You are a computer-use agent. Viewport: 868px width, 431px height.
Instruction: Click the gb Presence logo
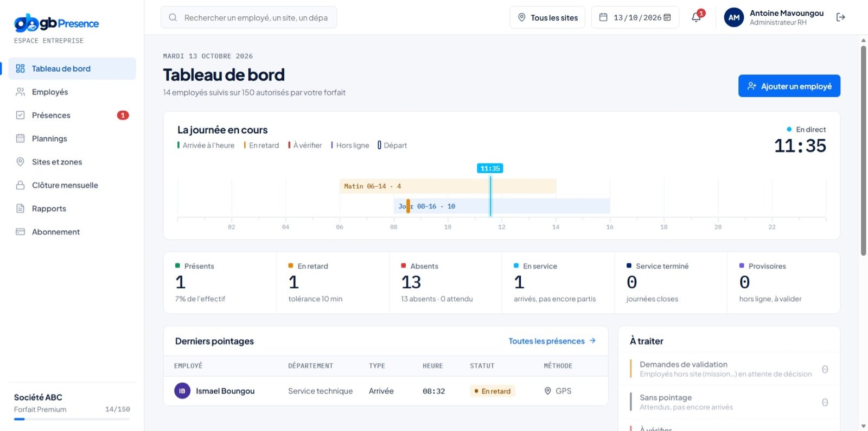56,23
